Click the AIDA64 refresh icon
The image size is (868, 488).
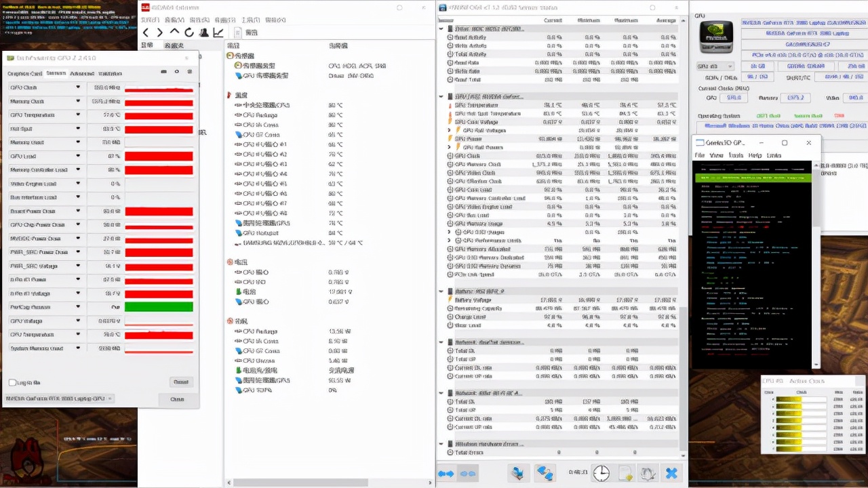[189, 33]
